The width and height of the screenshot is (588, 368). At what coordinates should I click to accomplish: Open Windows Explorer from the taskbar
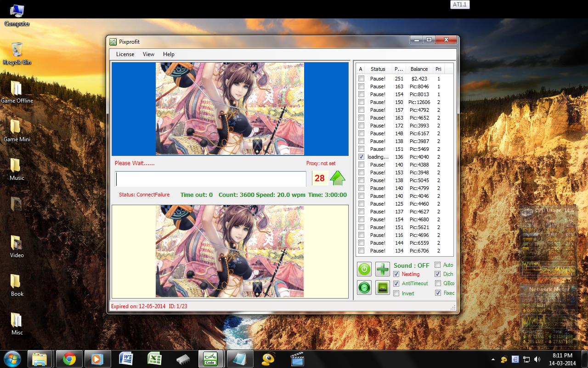tap(40, 359)
